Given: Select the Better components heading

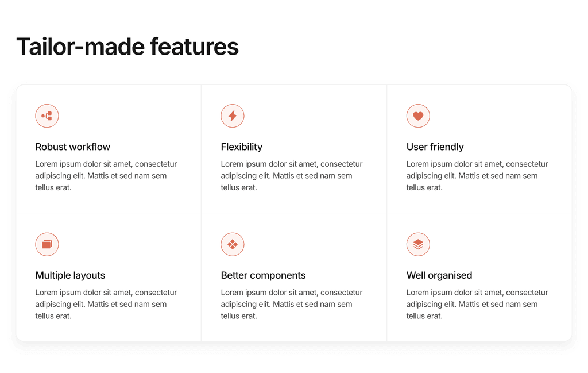Looking at the screenshot, I should coord(263,275).
